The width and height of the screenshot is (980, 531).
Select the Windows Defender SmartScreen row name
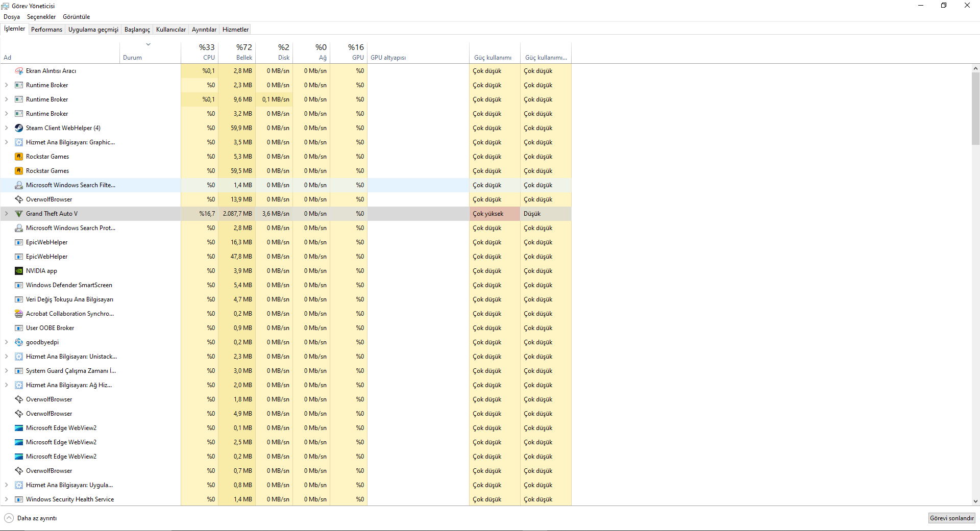point(69,285)
